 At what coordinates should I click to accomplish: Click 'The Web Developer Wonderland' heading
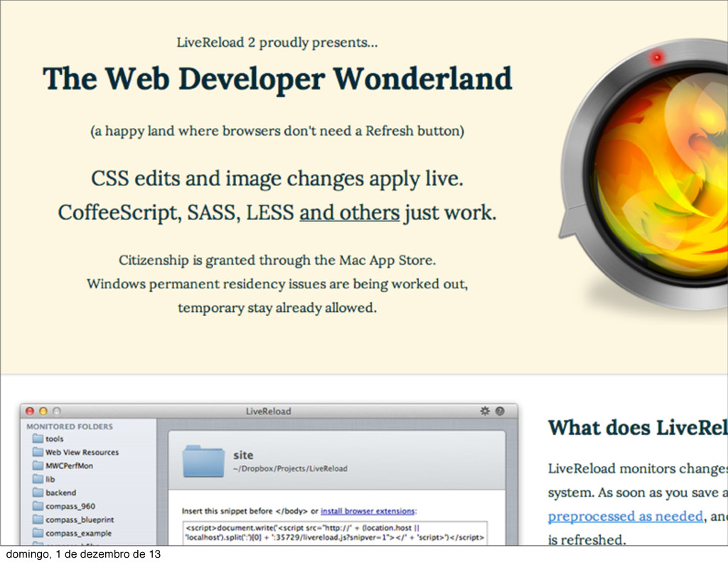pos(277,79)
